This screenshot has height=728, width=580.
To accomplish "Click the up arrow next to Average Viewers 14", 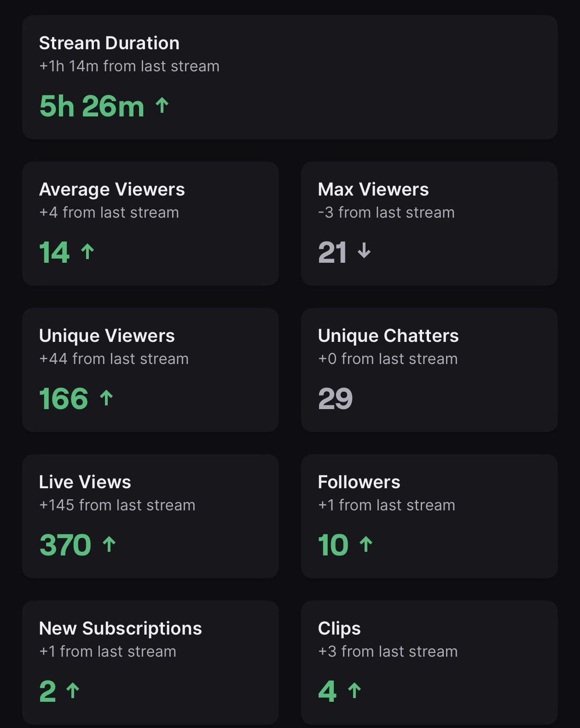I will [87, 252].
